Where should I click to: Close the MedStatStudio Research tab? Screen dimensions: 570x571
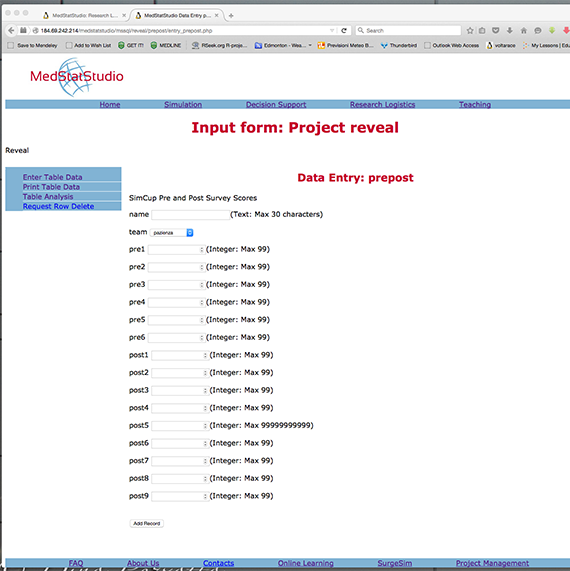click(x=124, y=16)
